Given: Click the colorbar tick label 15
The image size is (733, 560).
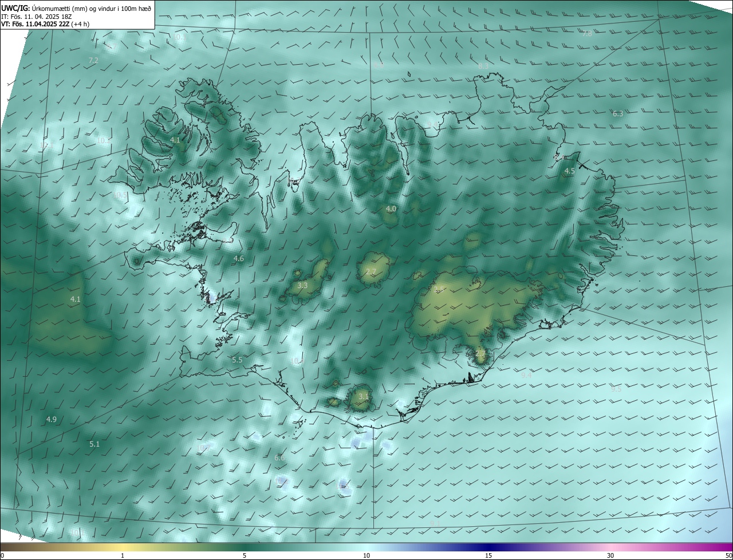Looking at the screenshot, I should pos(488,555).
